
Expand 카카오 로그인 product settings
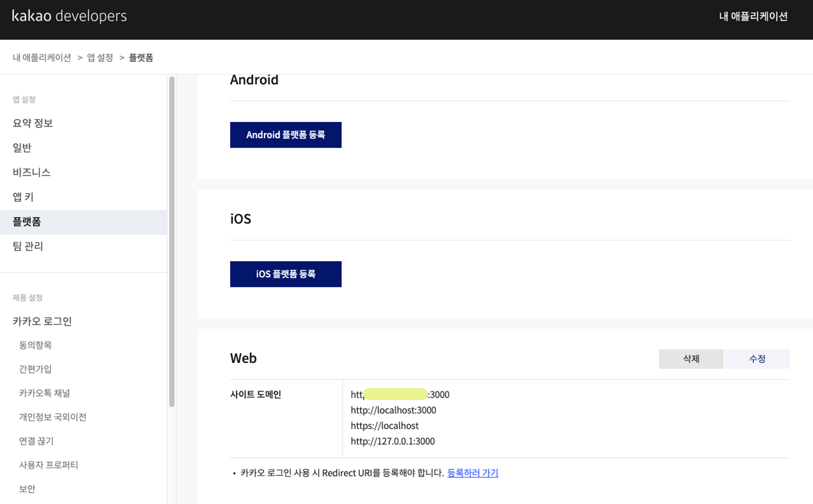tap(42, 322)
